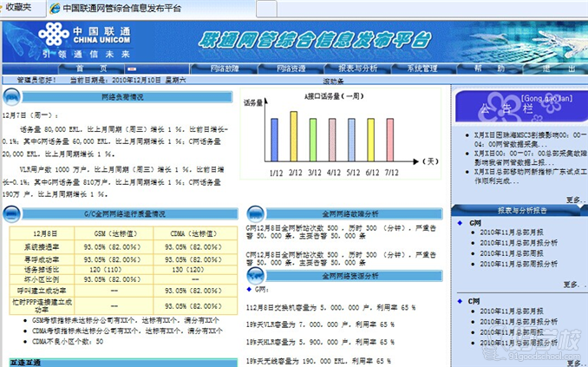Click the CDMA（达标值）column header
The height and width of the screenshot is (367, 588).
(x=195, y=233)
